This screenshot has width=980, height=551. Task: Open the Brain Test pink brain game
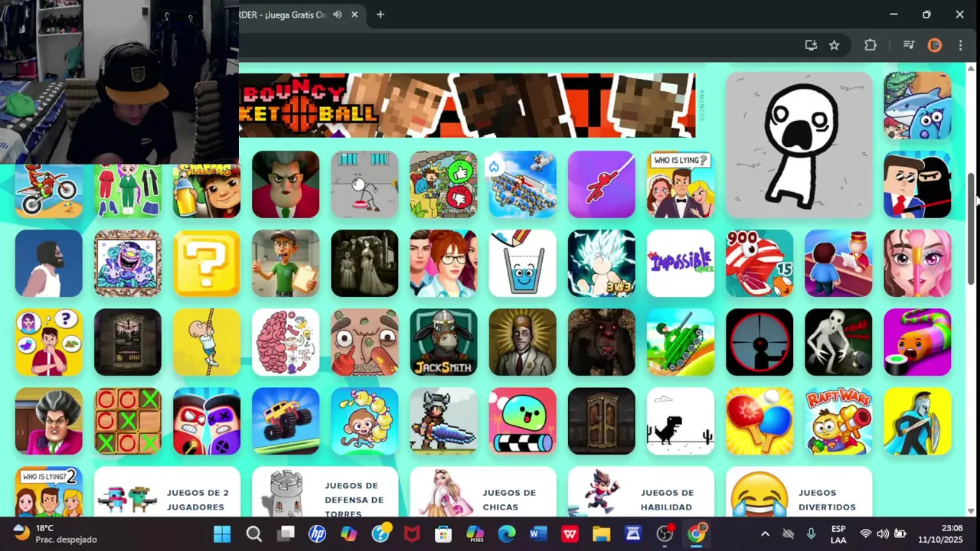pos(286,342)
